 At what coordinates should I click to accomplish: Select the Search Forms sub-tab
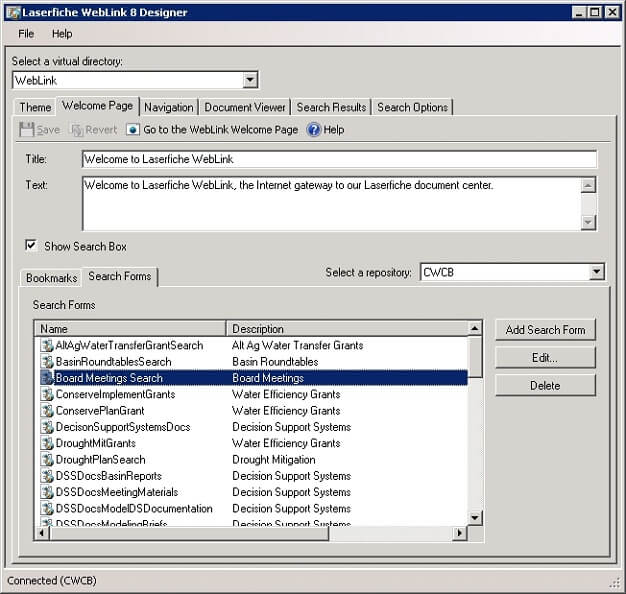pyautogui.click(x=120, y=276)
